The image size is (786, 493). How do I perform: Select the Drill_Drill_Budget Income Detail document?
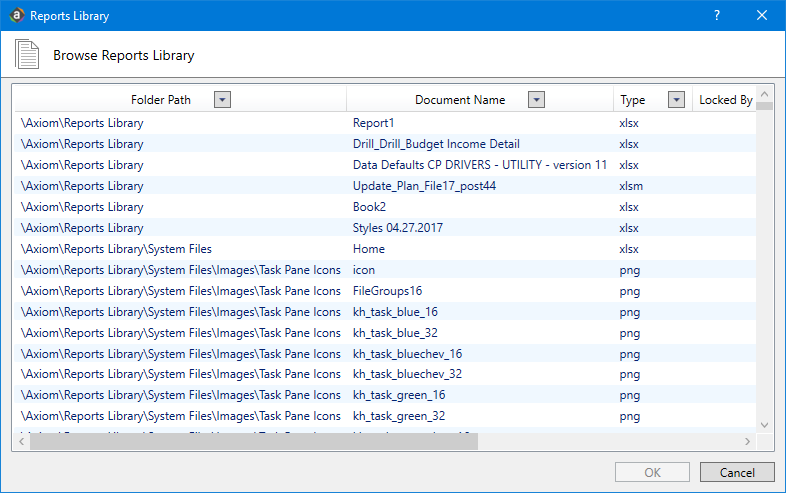(436, 144)
